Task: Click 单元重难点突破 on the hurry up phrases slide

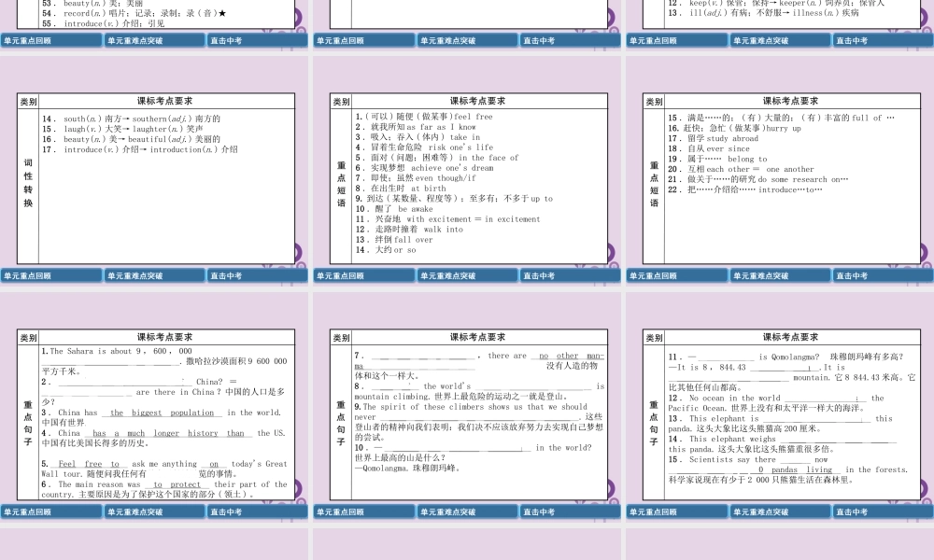Action: click(780, 275)
